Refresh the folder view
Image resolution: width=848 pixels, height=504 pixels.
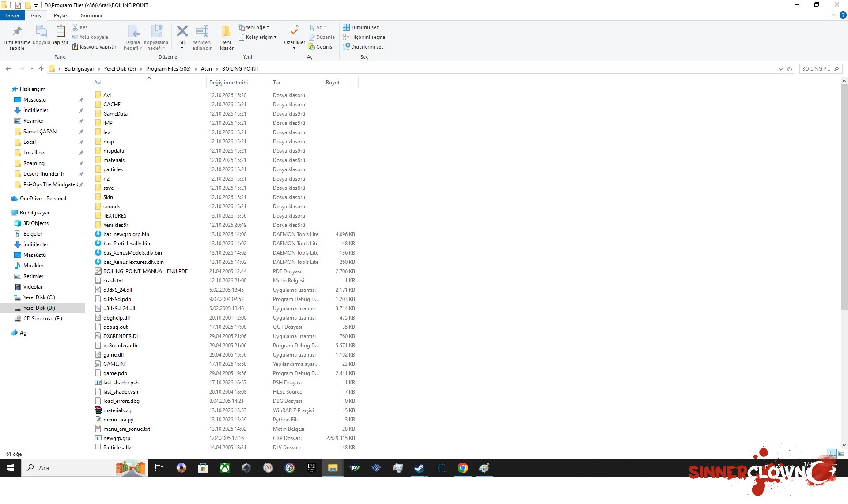790,69
